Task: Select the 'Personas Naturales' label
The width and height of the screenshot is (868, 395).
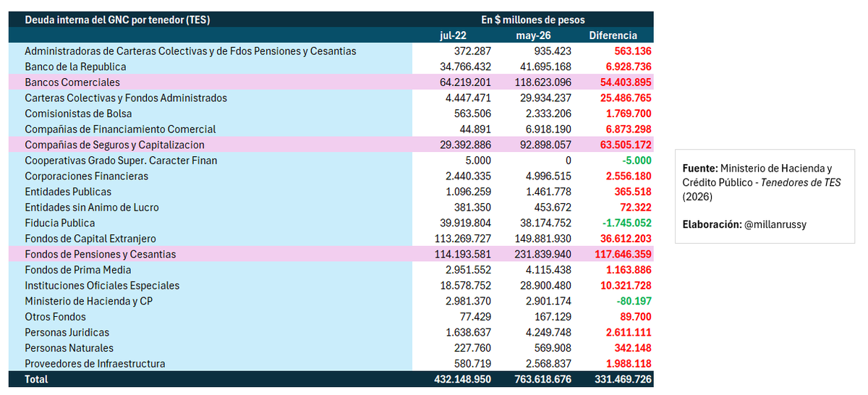Action: [x=69, y=348]
